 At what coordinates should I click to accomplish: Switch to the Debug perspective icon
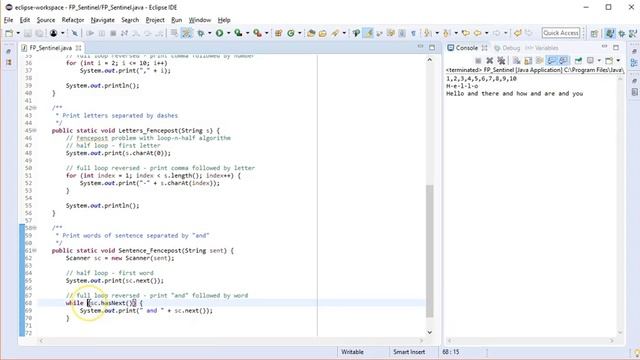(x=622, y=33)
